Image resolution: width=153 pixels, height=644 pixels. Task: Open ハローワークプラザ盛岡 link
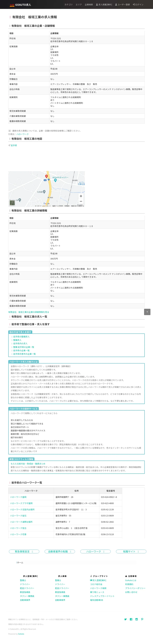tap(21, 503)
